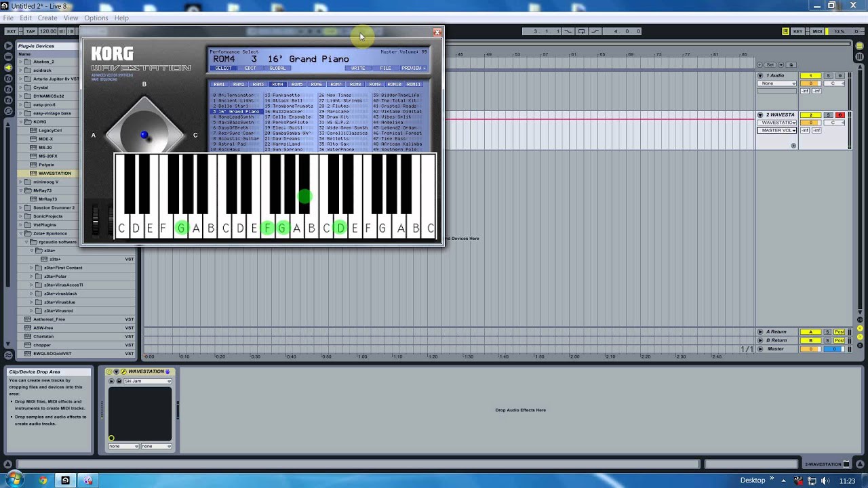Screen dimensions: 868x488
Task: Click the tempo field showing 120.00
Action: pyautogui.click(x=48, y=31)
